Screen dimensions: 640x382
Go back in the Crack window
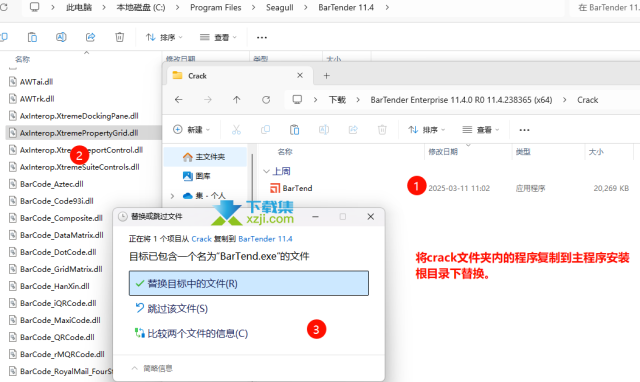click(178, 100)
